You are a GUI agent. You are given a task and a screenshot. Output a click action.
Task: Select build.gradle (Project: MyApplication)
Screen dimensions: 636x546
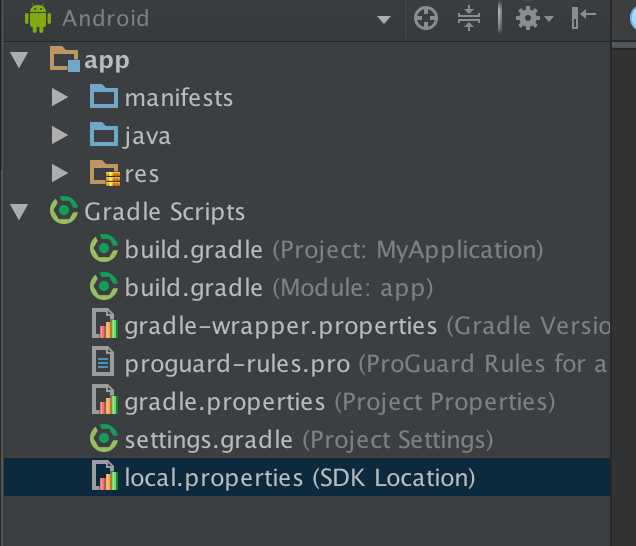pos(334,249)
